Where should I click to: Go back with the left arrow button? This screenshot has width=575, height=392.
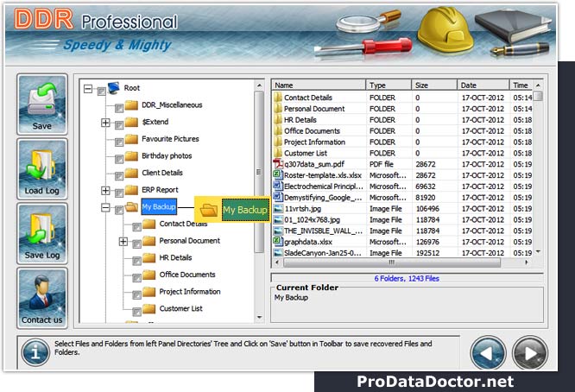(x=487, y=353)
